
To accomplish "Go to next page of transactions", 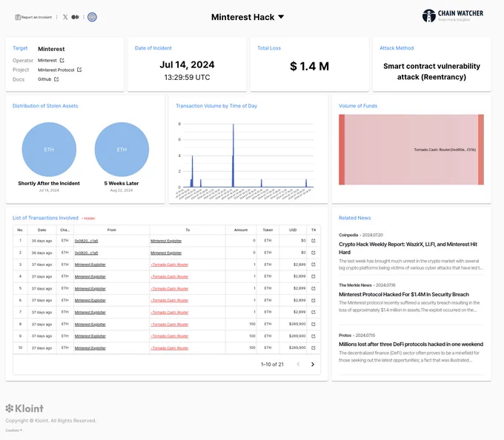I will point(313,364).
